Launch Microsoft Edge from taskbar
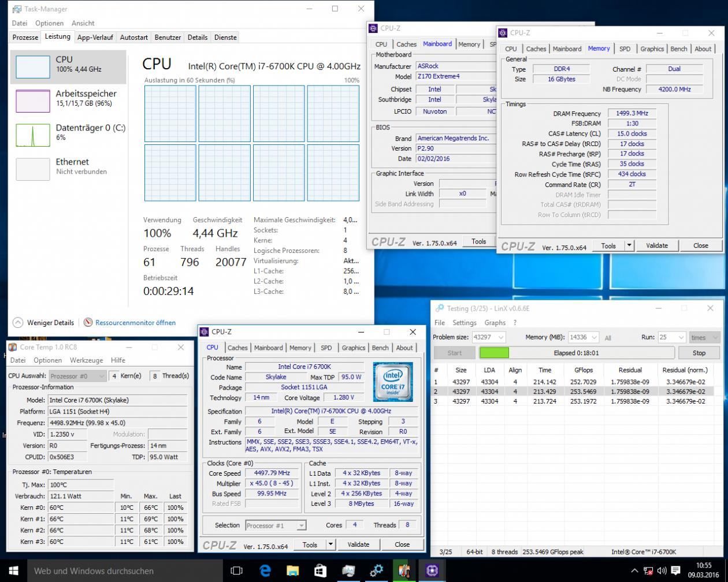The width and height of the screenshot is (728, 582). (265, 570)
